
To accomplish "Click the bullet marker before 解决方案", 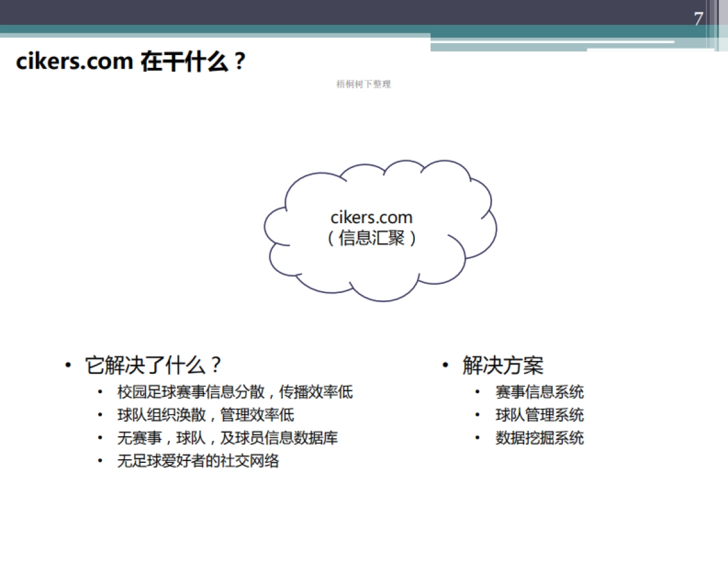I will [x=445, y=365].
